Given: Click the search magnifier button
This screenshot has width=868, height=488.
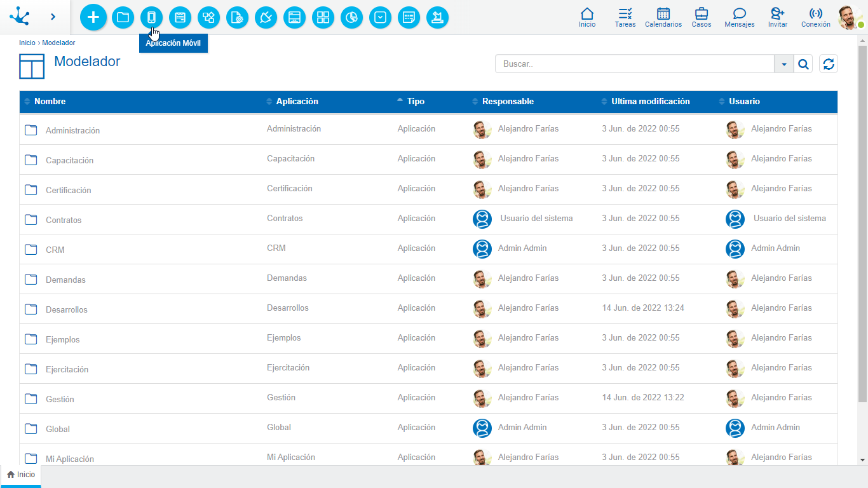Looking at the screenshot, I should [803, 64].
